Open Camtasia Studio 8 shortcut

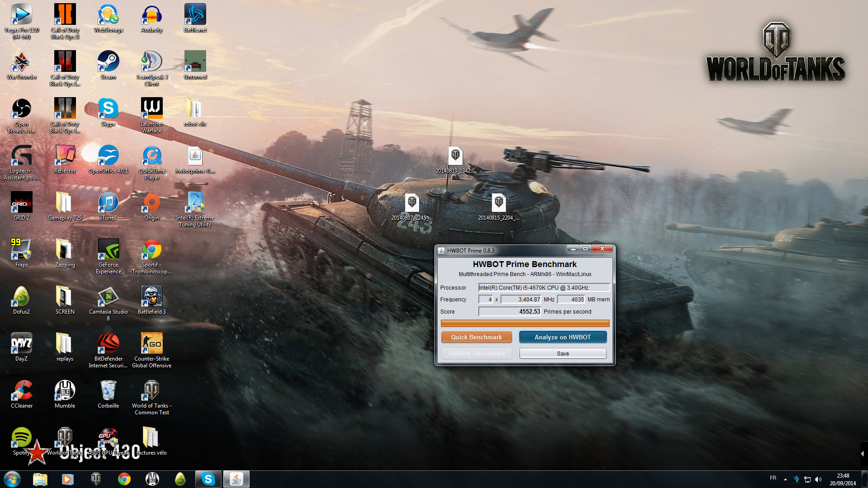click(x=108, y=303)
